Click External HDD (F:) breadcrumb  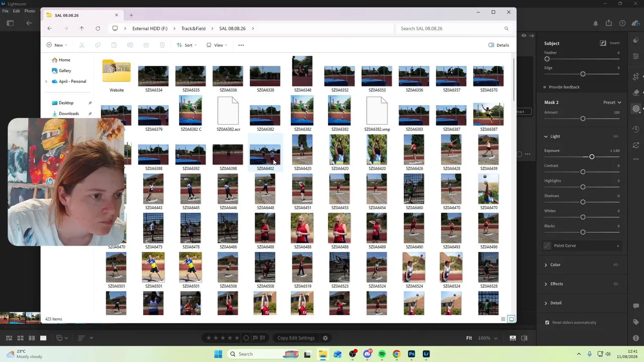[150, 29]
